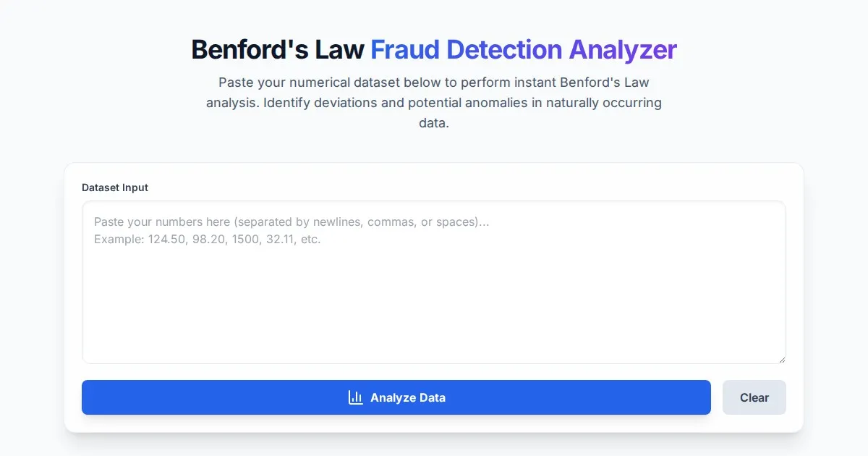Click the word 'data.' ending the description
The height and width of the screenshot is (456, 868).
(x=434, y=123)
